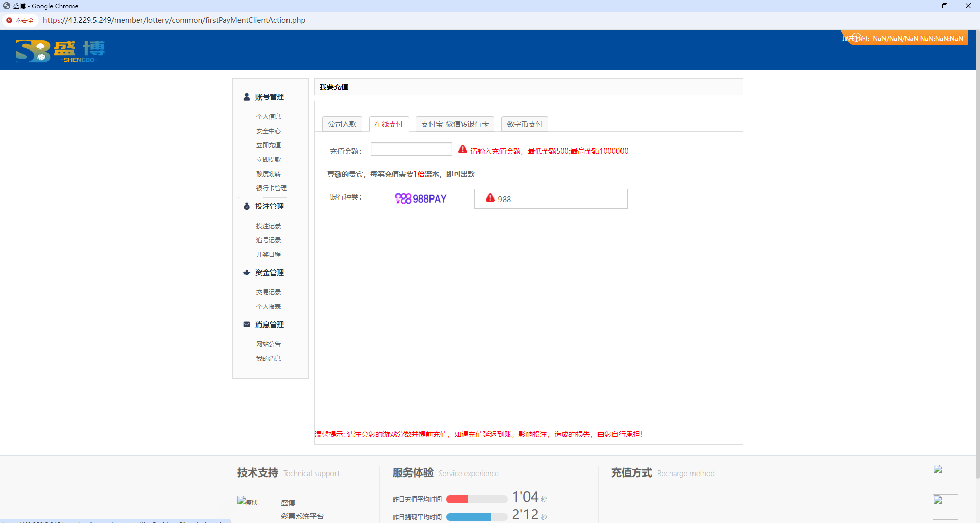View 投注记录 in sidebar
Image resolution: width=980 pixels, height=523 pixels.
point(269,226)
